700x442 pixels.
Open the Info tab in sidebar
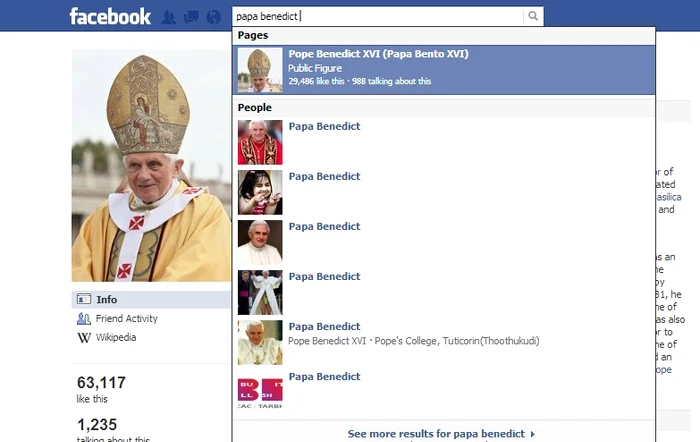click(151, 300)
